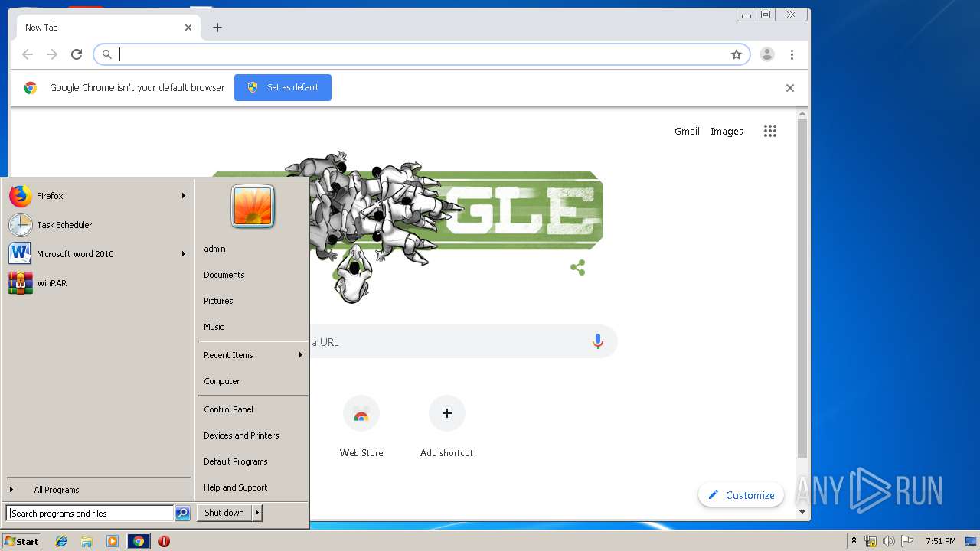Viewport: 980px width, 551px height.
Task: Launch Windows Media Player from taskbar
Action: tap(113, 541)
